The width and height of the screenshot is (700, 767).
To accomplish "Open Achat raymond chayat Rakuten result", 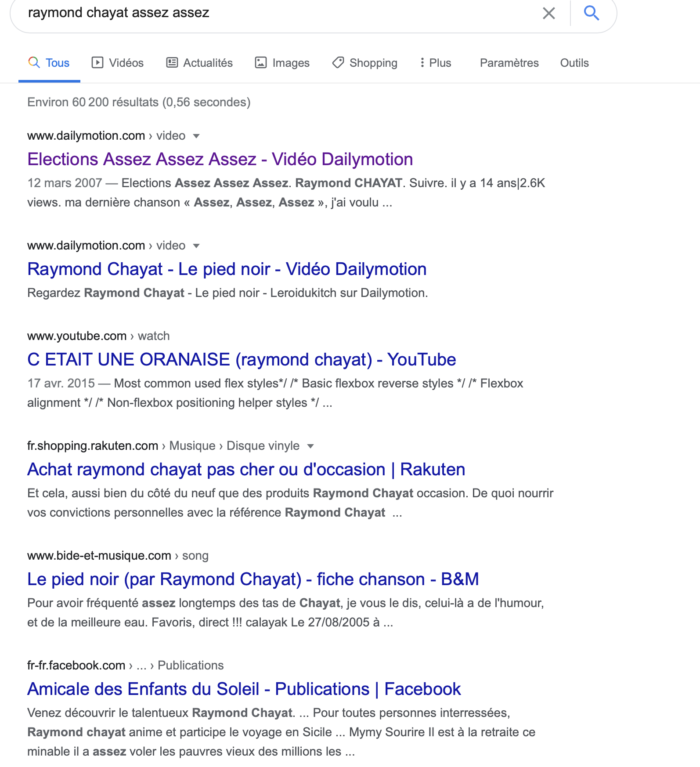I will point(246,470).
